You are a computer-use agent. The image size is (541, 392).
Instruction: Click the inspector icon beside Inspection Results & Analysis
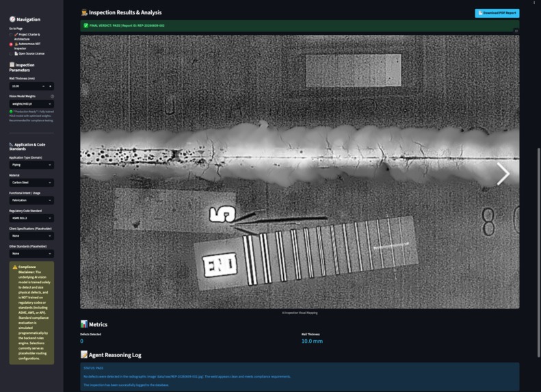click(84, 12)
